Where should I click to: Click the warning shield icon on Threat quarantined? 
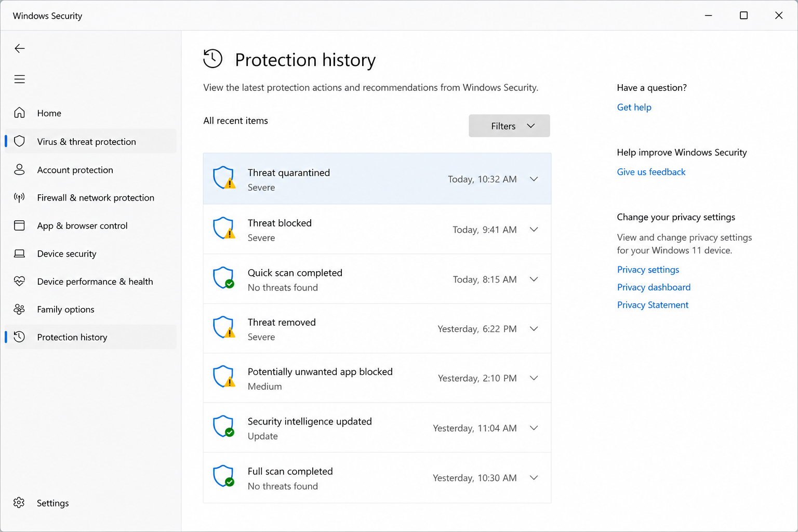pos(224,178)
